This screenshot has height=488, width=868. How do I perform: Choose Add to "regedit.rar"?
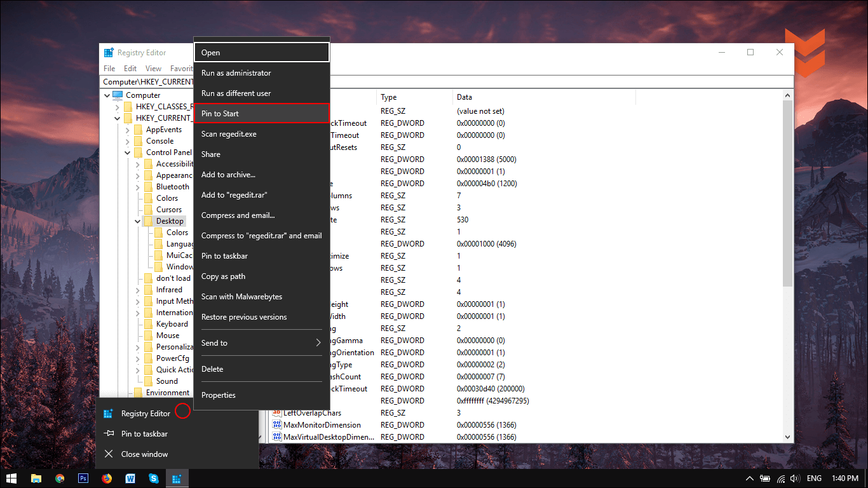[262, 195]
